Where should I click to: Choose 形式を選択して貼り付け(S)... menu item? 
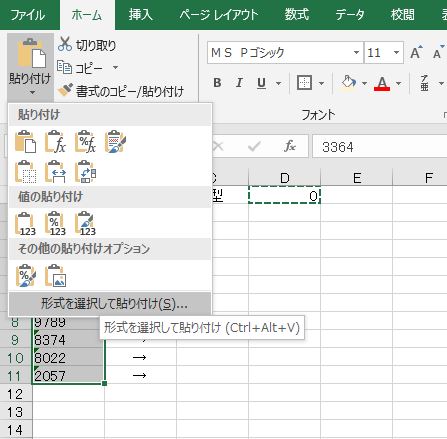point(110,304)
